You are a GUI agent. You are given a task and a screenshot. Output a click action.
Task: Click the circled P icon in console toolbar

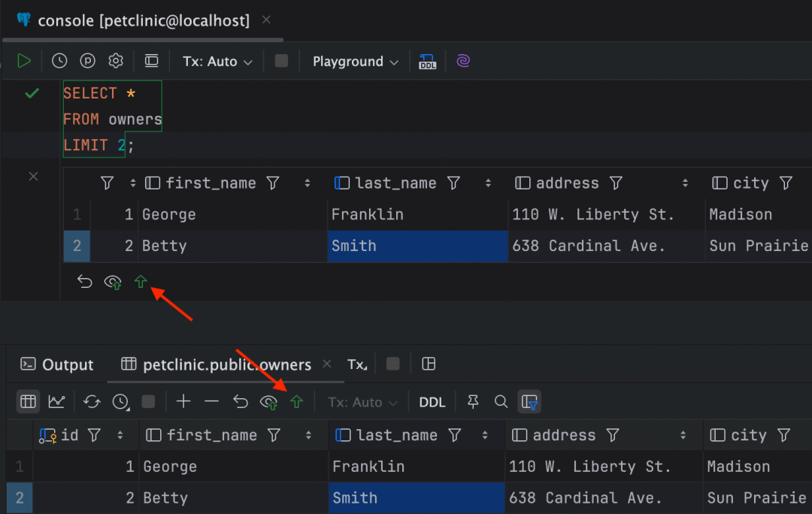click(x=87, y=61)
